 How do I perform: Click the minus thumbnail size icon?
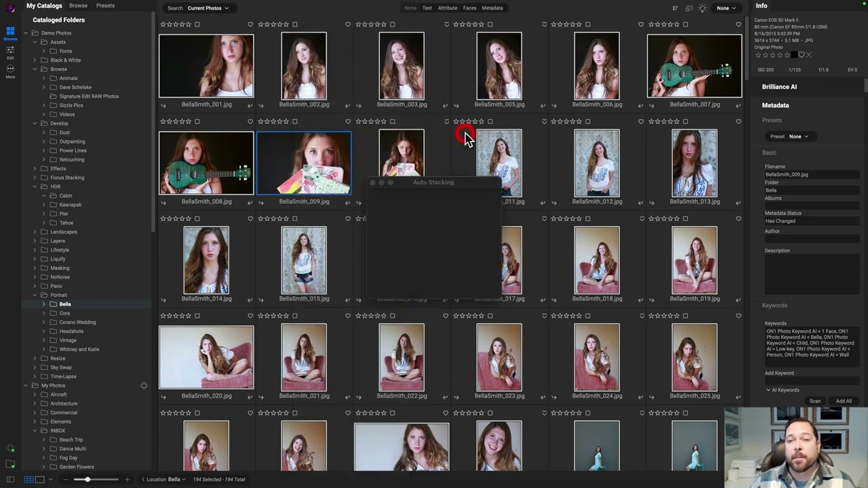point(66,479)
